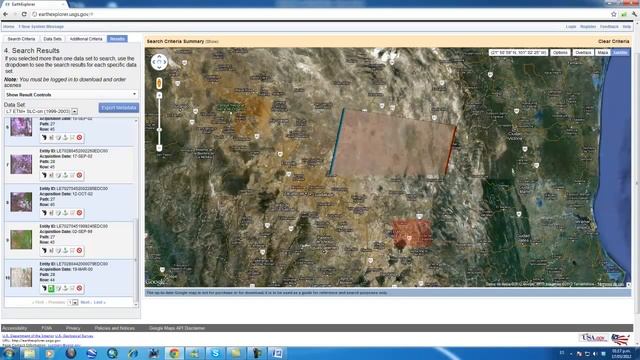Open map Overlays button
Viewport: 640px width, 360px height.
click(583, 53)
